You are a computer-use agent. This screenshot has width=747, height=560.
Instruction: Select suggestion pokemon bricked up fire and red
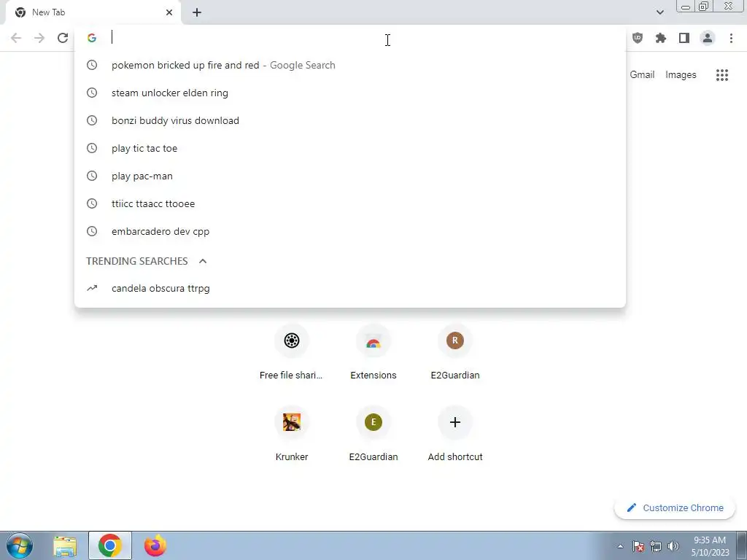click(350, 65)
